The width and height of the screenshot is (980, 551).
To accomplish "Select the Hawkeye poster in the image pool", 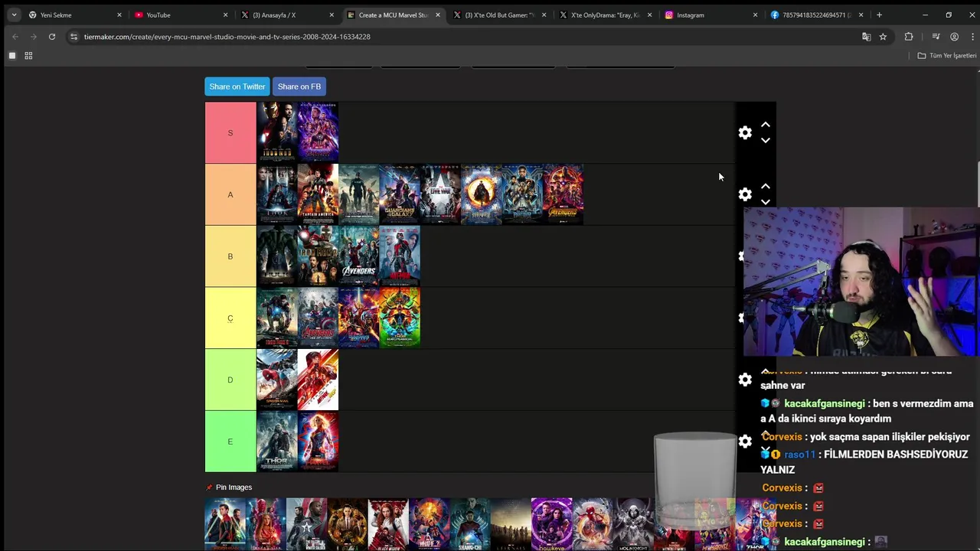I will click(552, 524).
